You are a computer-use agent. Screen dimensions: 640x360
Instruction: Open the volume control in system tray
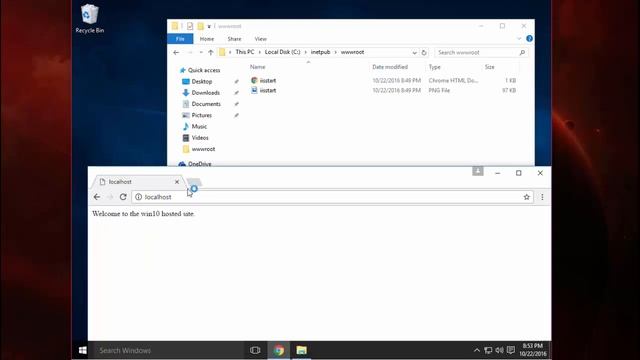click(x=499, y=350)
